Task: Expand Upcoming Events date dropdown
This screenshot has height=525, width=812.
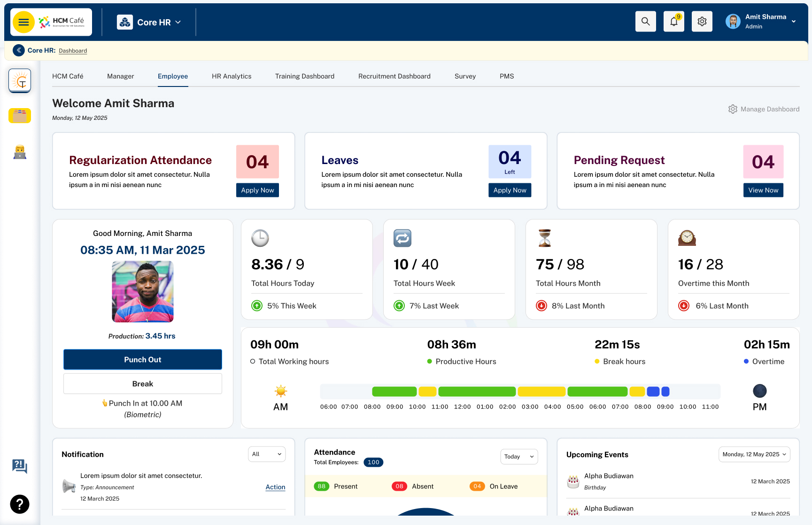Action: pos(754,454)
